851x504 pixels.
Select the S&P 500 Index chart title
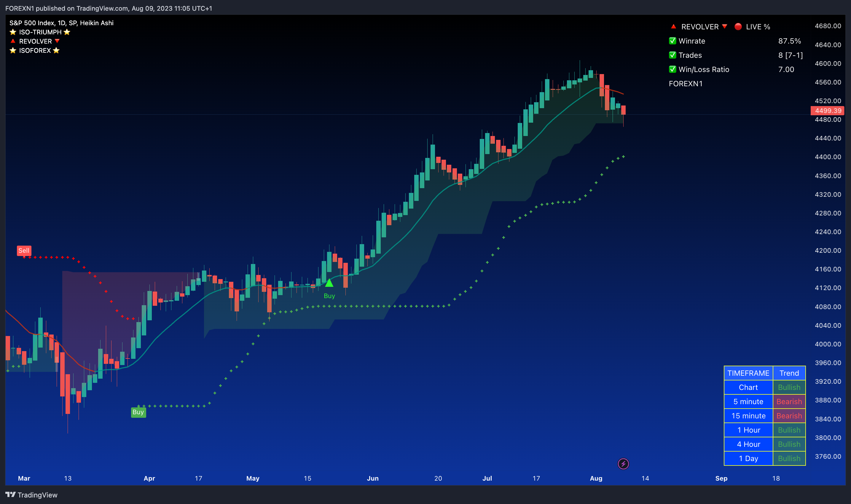point(61,23)
